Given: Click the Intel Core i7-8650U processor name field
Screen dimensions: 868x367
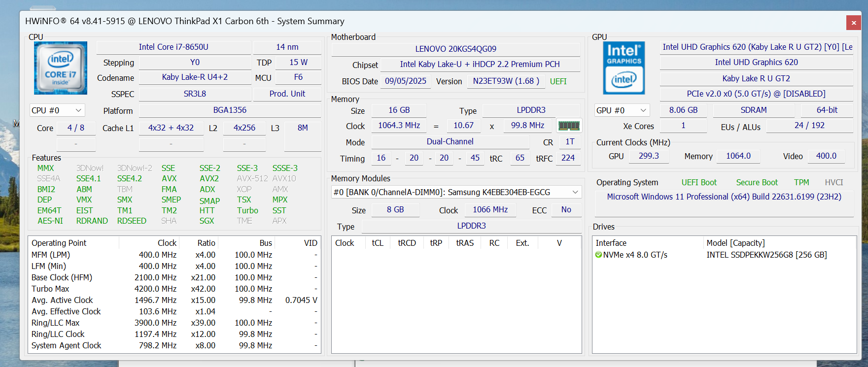Looking at the screenshot, I should point(174,47).
